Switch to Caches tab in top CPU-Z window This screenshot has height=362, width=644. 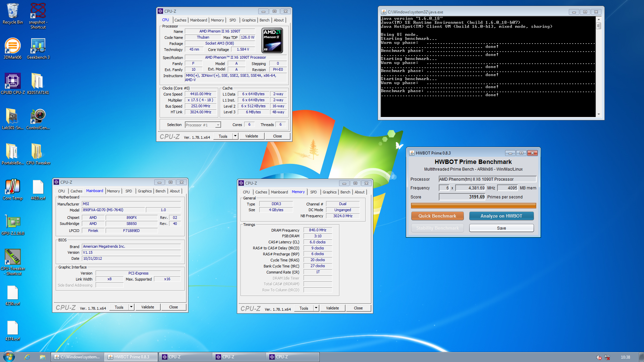[x=180, y=20]
